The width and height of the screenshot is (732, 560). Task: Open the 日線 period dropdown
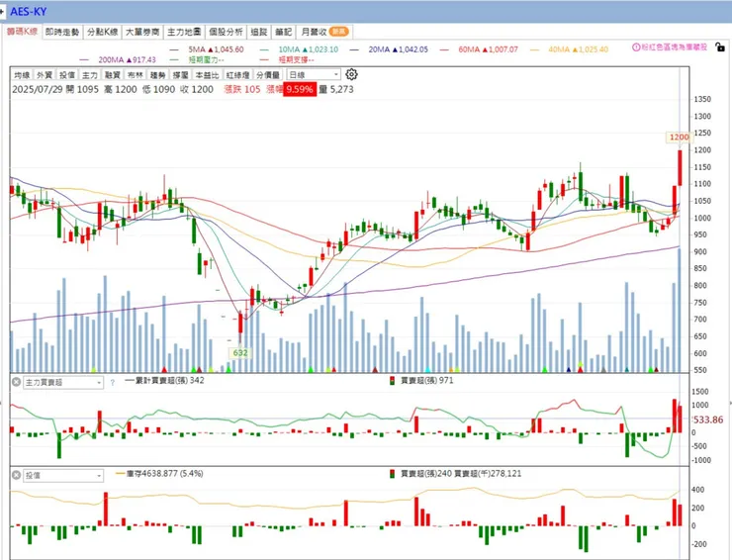pos(314,75)
